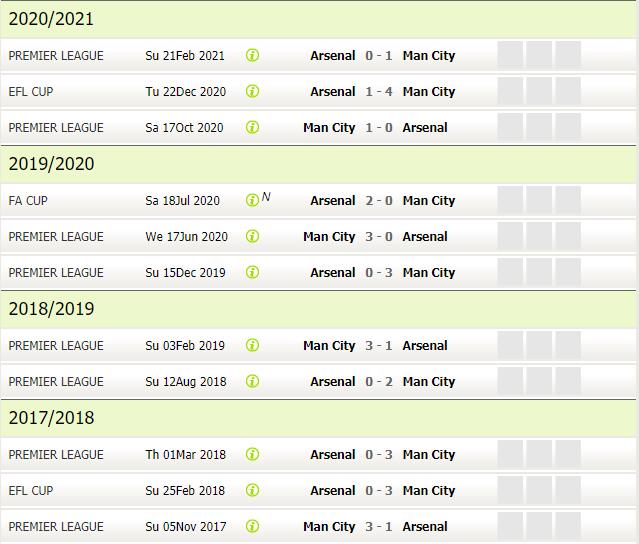The height and width of the screenshot is (544, 639).
Task: Click Arsenal in the 12Aug 2018 row
Action: click(x=333, y=381)
